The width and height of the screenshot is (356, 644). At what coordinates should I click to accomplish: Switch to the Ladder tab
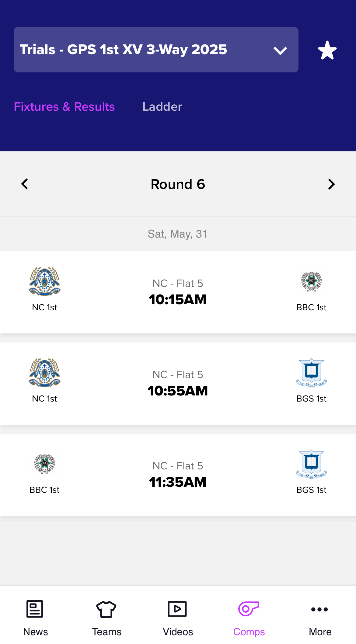pos(162,107)
